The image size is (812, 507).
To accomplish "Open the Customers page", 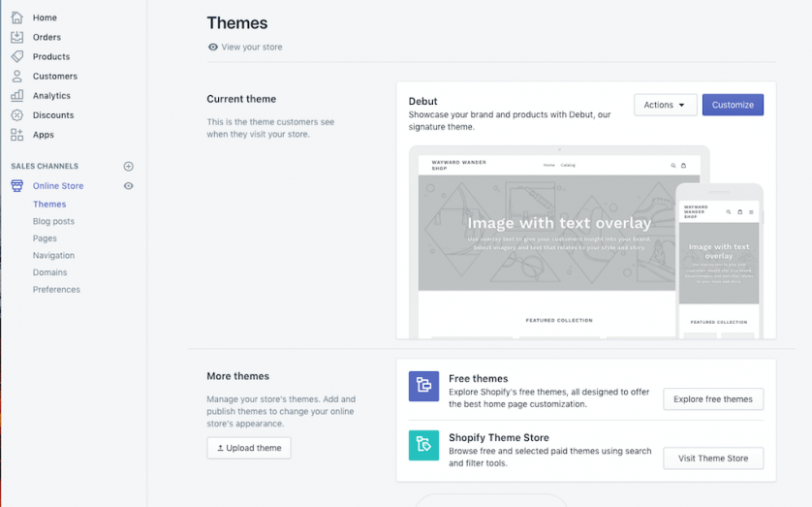I will click(55, 77).
